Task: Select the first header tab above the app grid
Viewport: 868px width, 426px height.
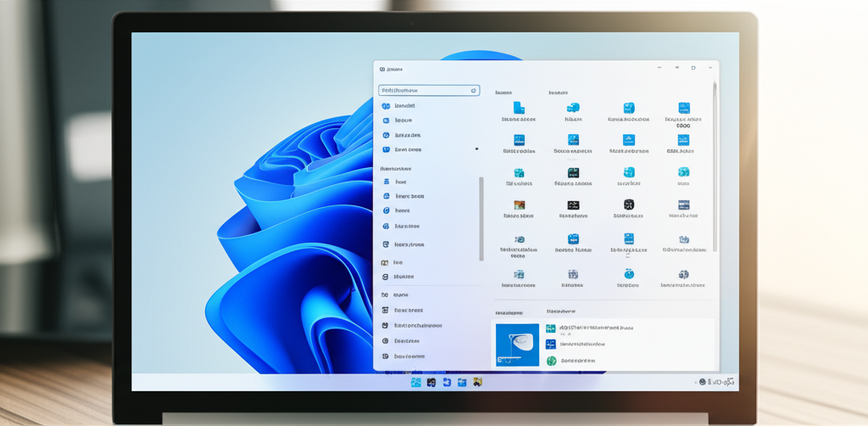Action: (x=504, y=92)
